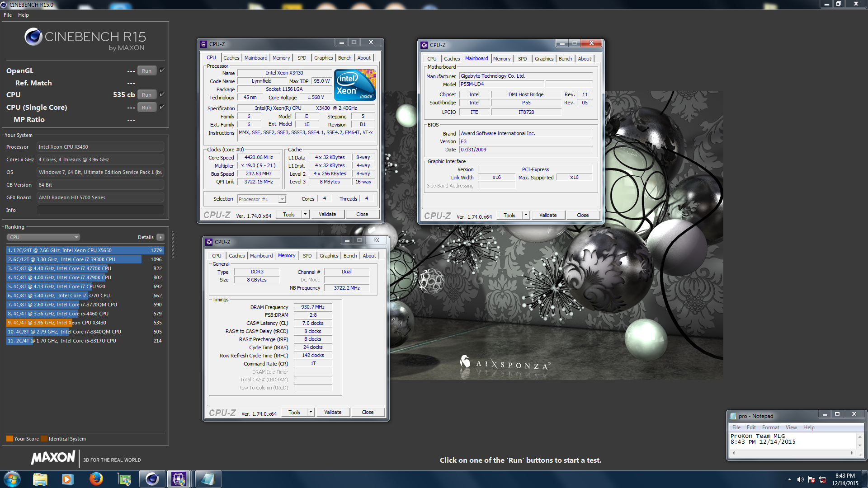Open Windows Explorer from taskbar

point(40,479)
